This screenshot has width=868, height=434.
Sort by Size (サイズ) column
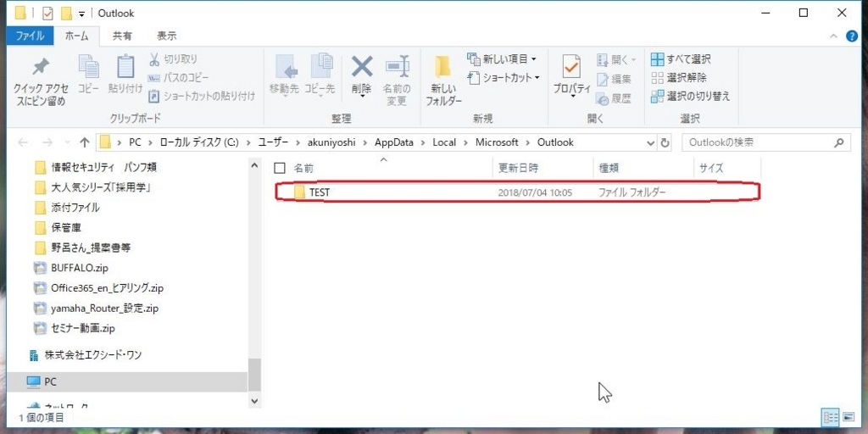(711, 169)
